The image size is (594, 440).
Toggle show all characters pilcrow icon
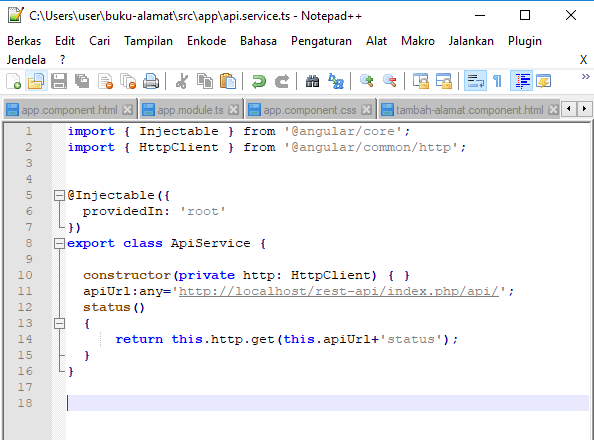pos(497,81)
